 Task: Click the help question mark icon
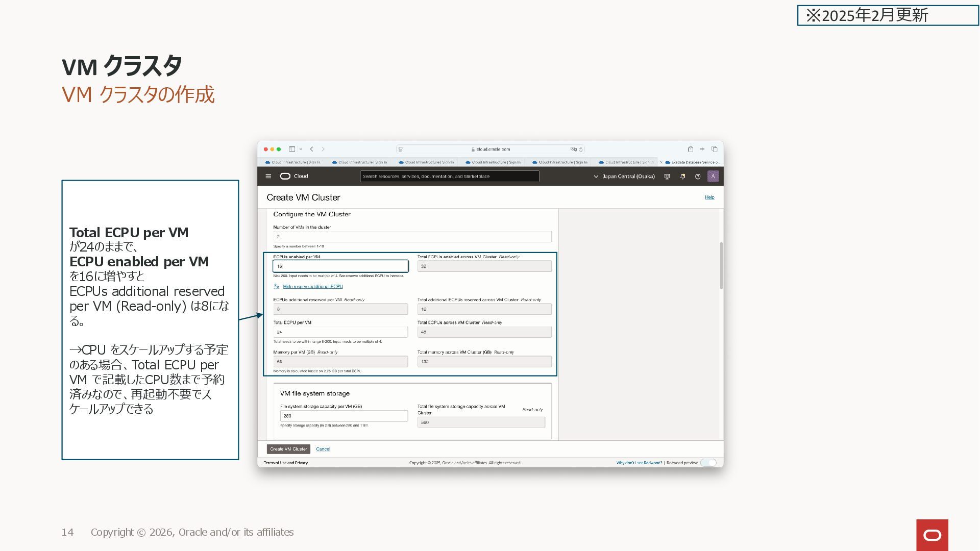tap(698, 177)
